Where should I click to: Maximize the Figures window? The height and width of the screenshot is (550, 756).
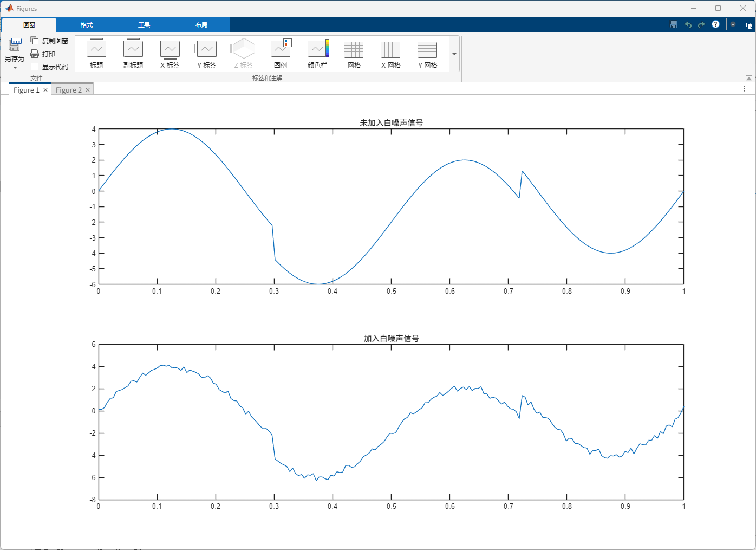[718, 8]
